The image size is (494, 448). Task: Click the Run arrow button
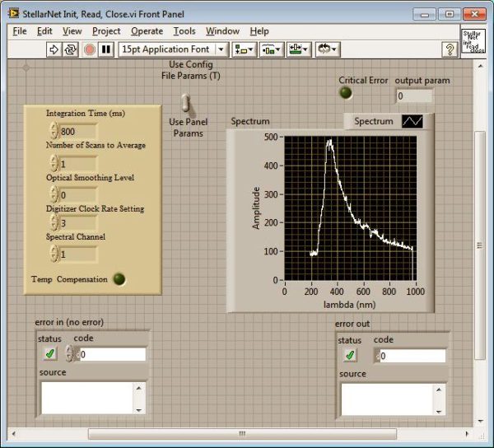[x=54, y=49]
